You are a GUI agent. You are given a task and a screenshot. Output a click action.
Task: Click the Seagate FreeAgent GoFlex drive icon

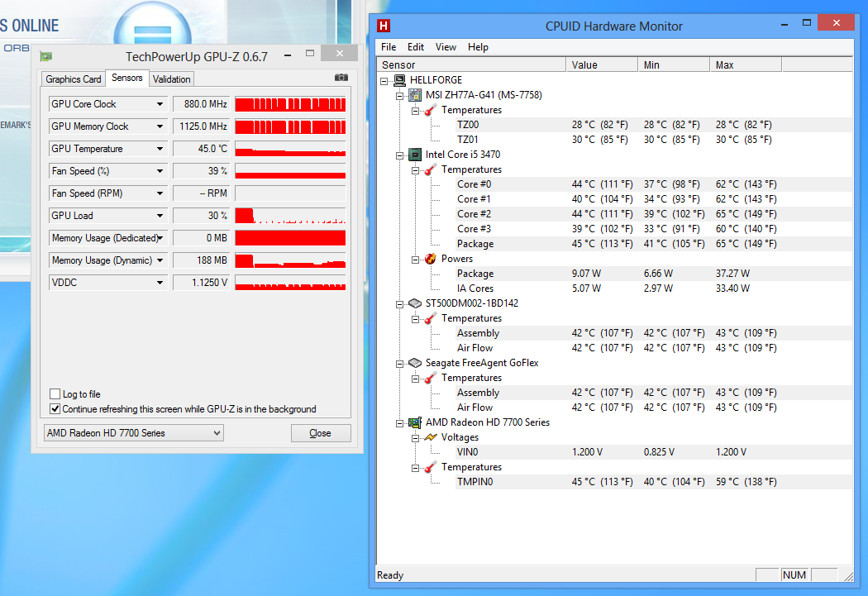pos(415,363)
